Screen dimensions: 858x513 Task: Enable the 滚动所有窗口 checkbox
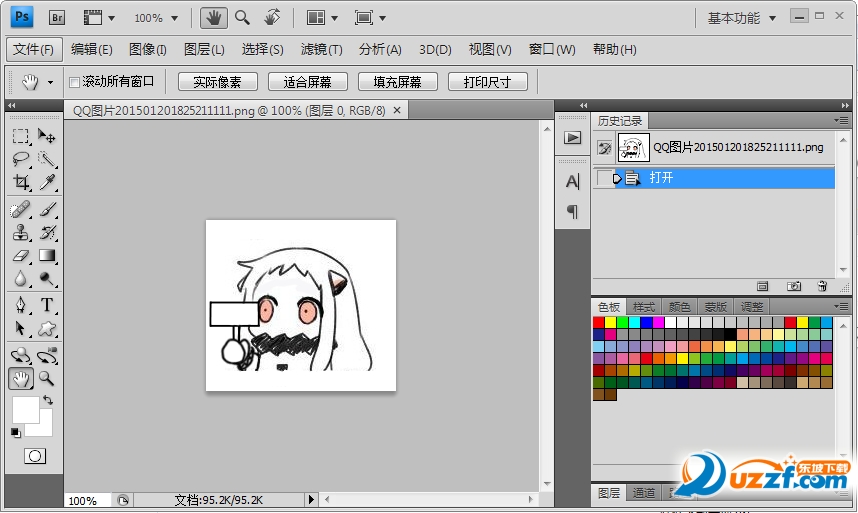pyautogui.click(x=74, y=82)
